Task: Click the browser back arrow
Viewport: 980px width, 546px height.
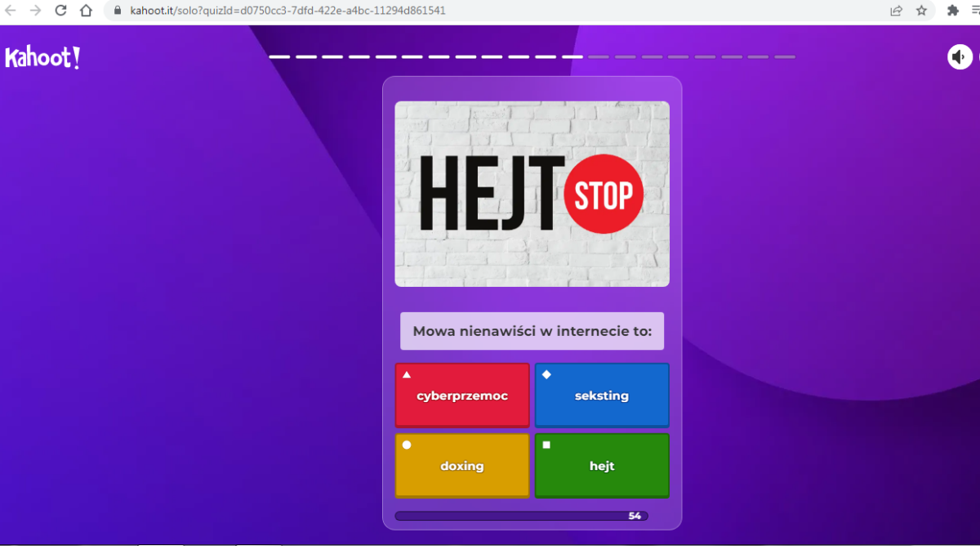Action: 11,11
